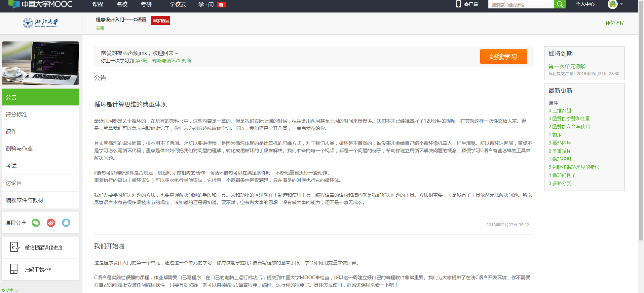Open 3 多路分支 link
The image size is (644, 293).
(560, 183)
